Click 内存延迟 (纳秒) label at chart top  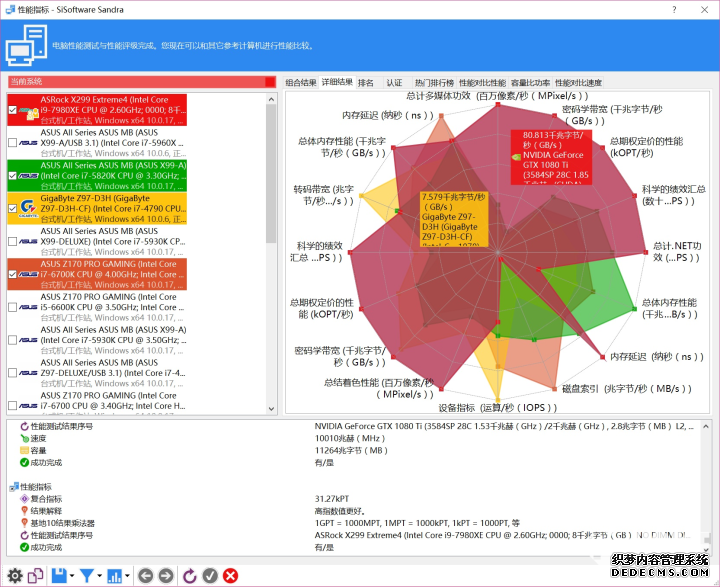click(388, 115)
